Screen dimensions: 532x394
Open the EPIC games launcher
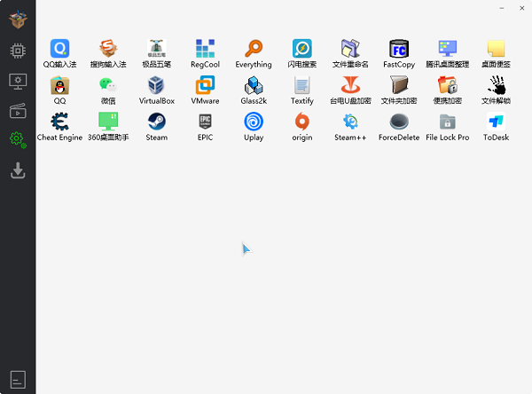[206, 126]
